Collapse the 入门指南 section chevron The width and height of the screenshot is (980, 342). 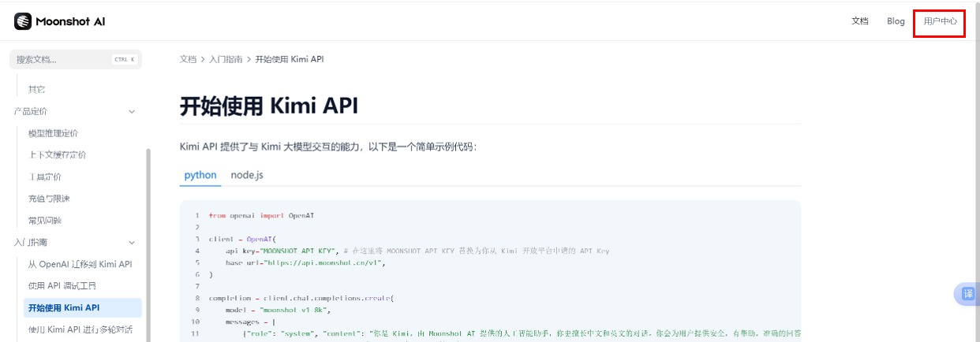coord(132,242)
